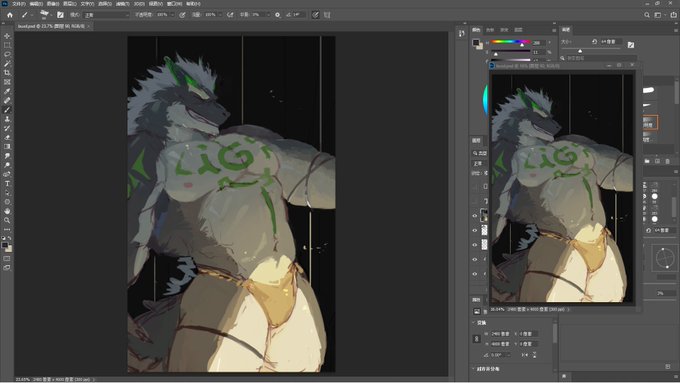
Task: Open the flow 100% dropdown arrow
Action: click(x=220, y=15)
